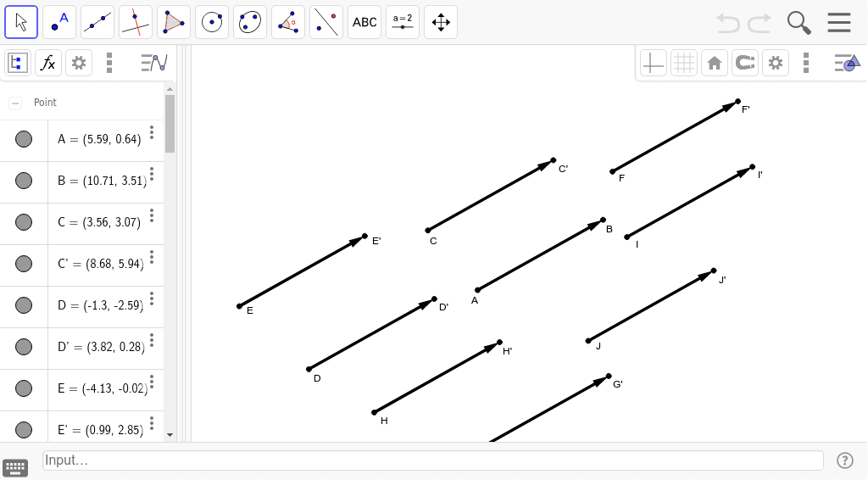Toggle axes display in graphics view
The width and height of the screenshot is (868, 480).
point(654,63)
